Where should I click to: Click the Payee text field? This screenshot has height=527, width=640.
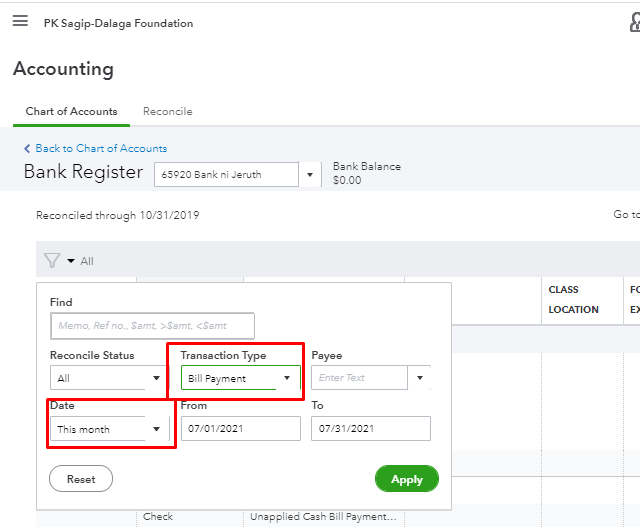click(359, 378)
